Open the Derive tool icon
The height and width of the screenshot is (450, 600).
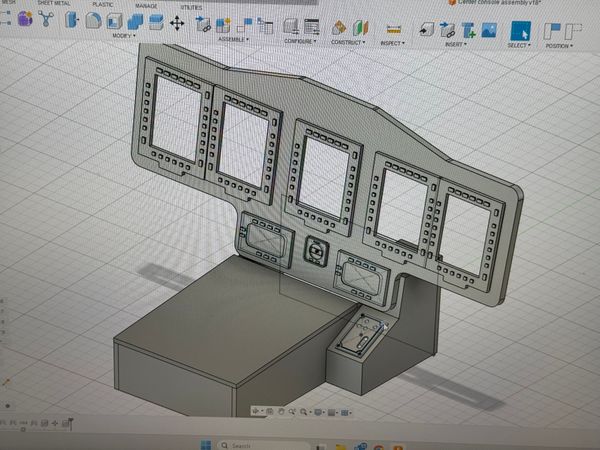coord(46,18)
